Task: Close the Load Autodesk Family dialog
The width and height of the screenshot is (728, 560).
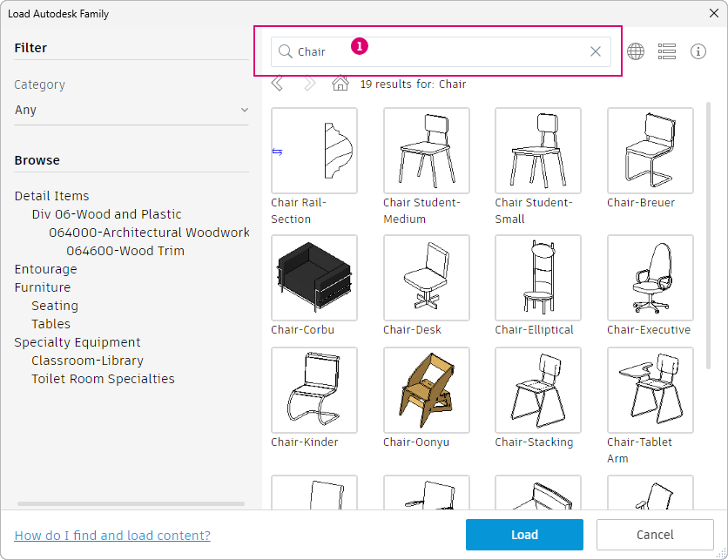Action: [x=714, y=13]
